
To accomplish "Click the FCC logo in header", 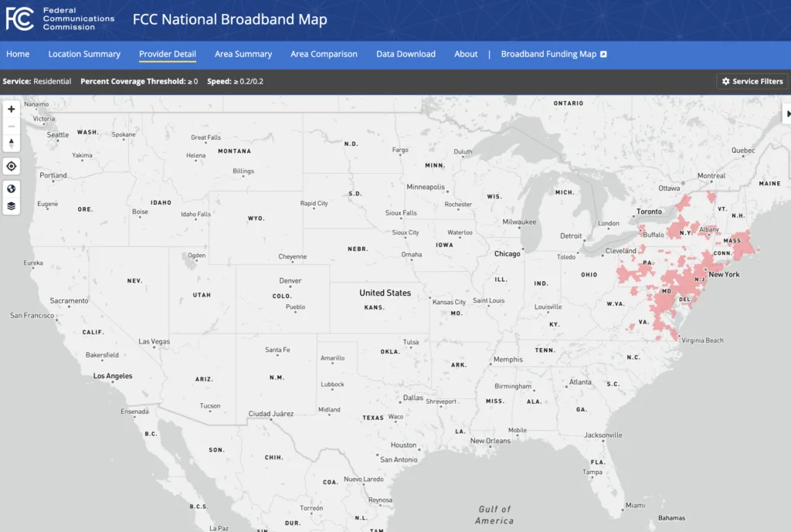I will [x=19, y=19].
